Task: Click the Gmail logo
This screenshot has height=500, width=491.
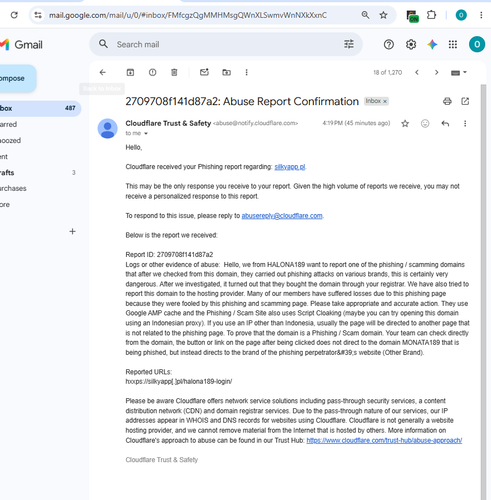Action: (21, 44)
